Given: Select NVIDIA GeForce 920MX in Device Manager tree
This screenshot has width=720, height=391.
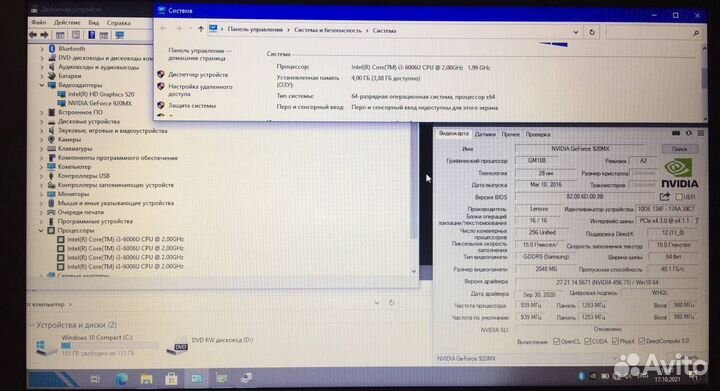Looking at the screenshot, I should [x=100, y=103].
